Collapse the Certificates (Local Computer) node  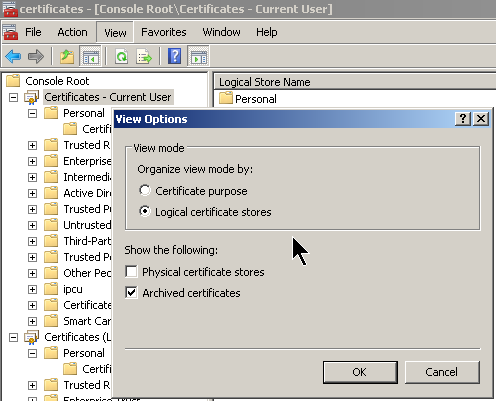tap(13, 337)
